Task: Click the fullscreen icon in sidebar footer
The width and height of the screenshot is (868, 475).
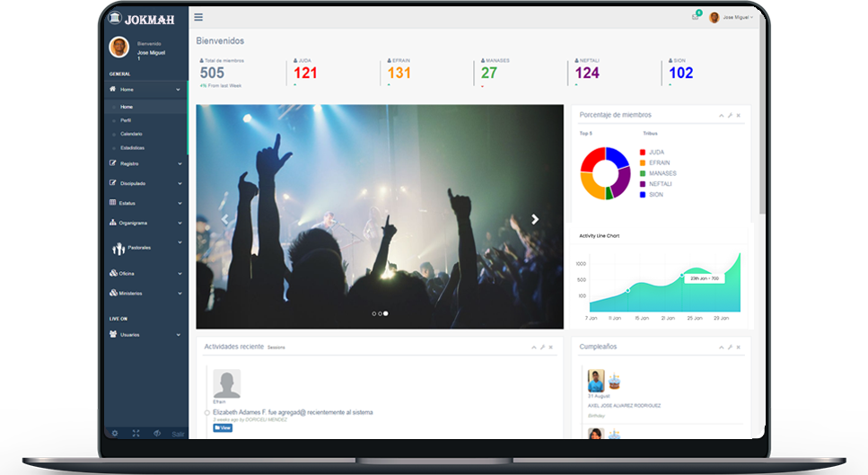Action: [136, 434]
